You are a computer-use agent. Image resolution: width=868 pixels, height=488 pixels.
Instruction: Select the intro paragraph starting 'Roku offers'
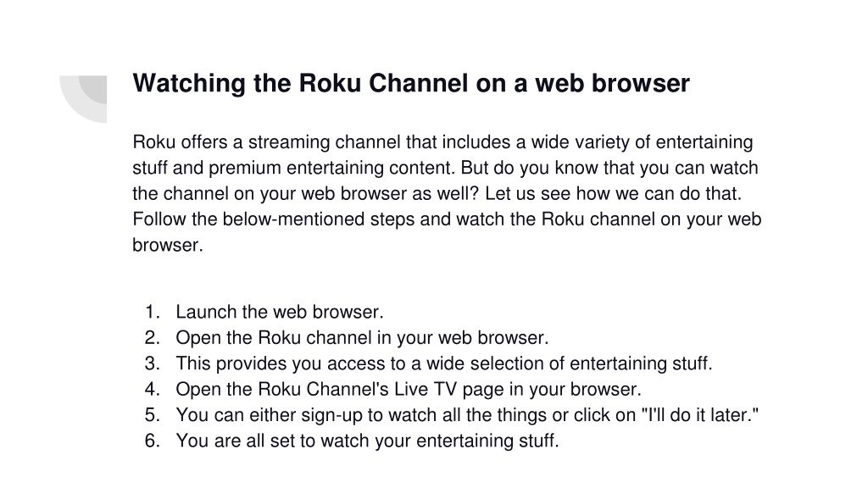[x=447, y=194]
